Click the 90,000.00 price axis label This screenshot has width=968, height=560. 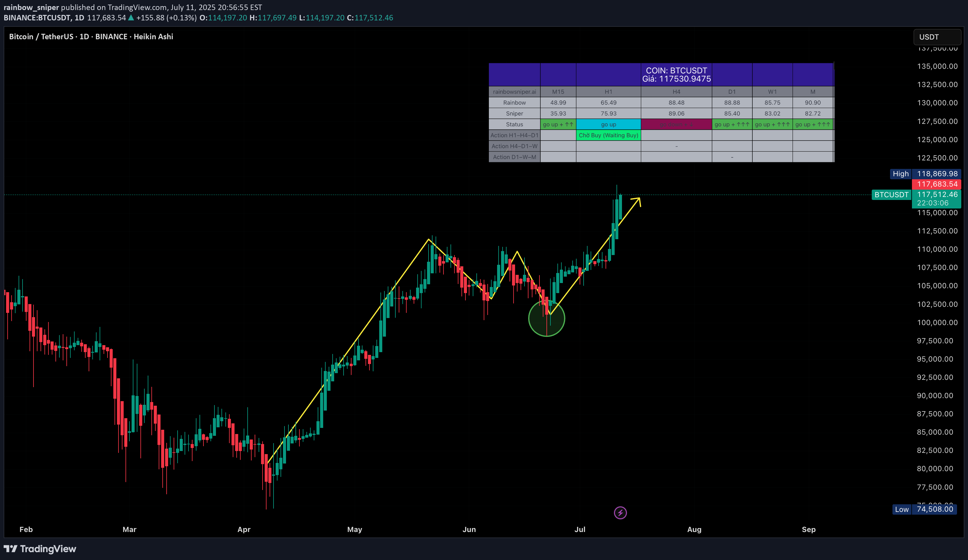(935, 395)
